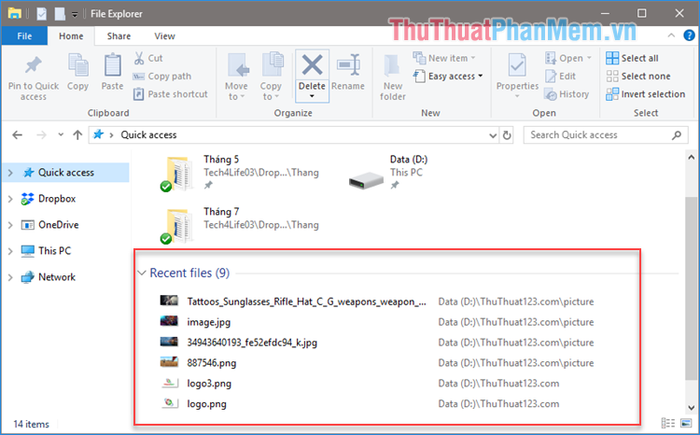Click the New folder icon
This screenshot has height=435, width=700.
pyautogui.click(x=392, y=65)
